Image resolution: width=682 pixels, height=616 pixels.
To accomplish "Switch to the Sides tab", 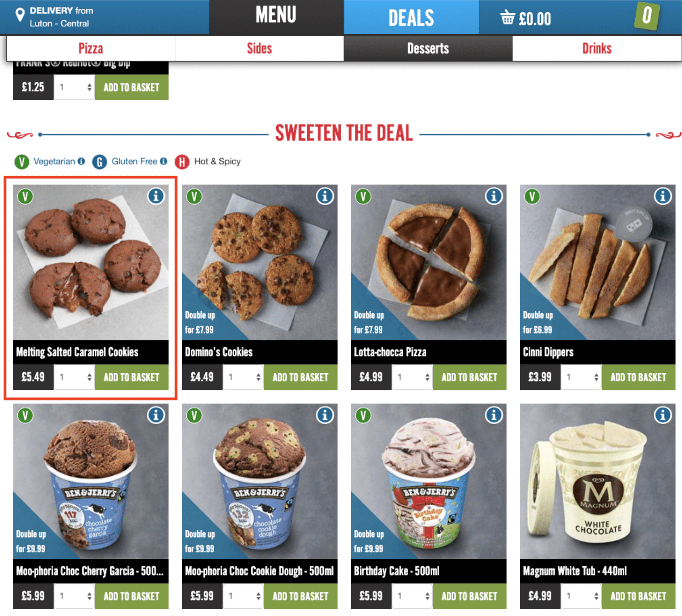I will pos(259,48).
